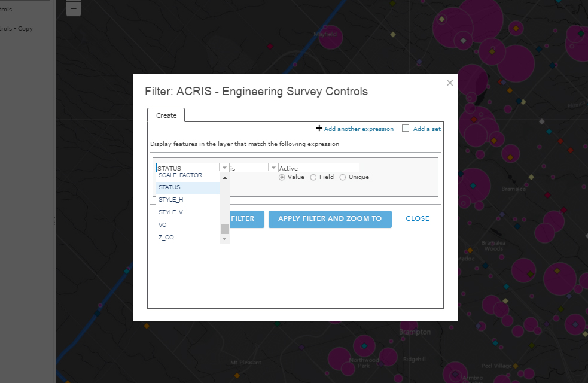Choose SCALE_FACTOR in the field list
Viewport: 588px width, 383px height.
[x=180, y=175]
